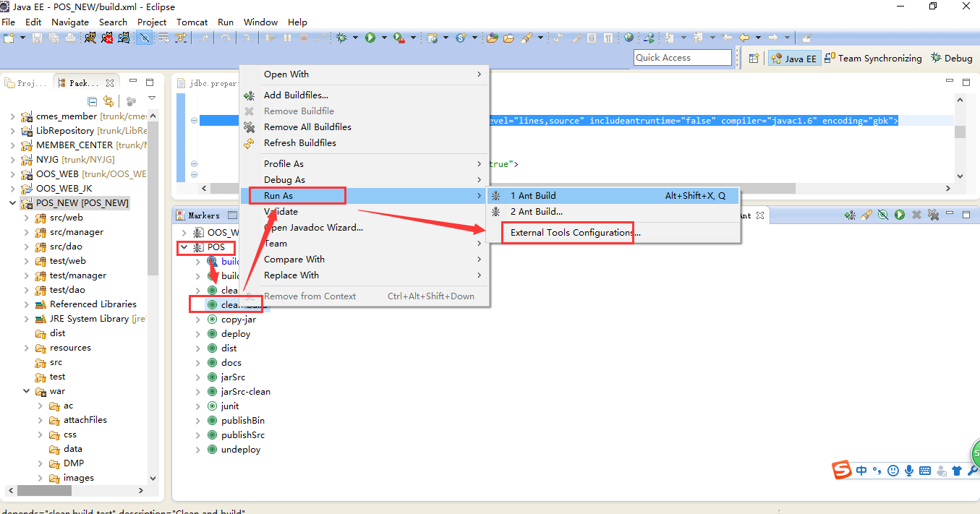Image resolution: width=980 pixels, height=514 pixels.
Task: Expand the src/web source folder
Action: coord(26,218)
